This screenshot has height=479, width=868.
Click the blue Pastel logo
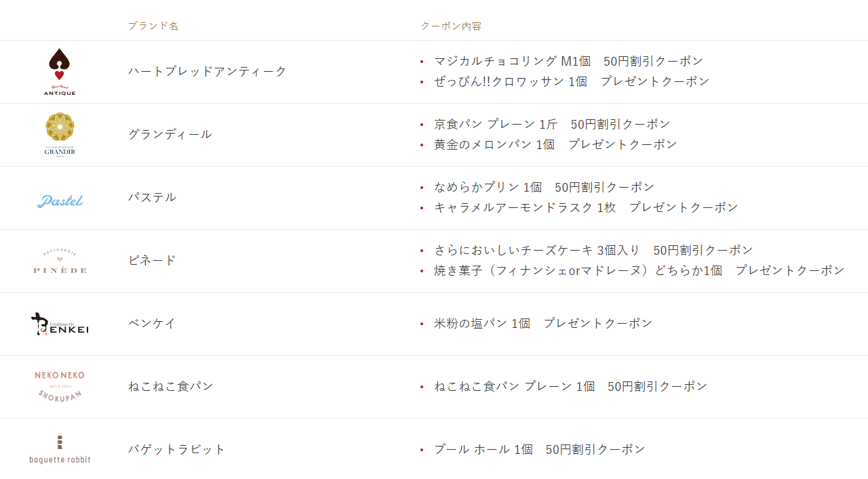(x=60, y=201)
